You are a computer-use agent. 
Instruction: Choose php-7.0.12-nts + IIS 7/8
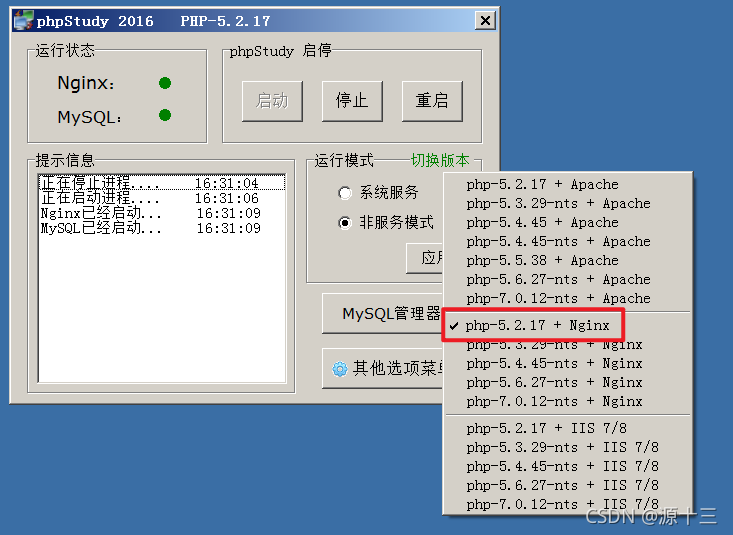coord(567,504)
